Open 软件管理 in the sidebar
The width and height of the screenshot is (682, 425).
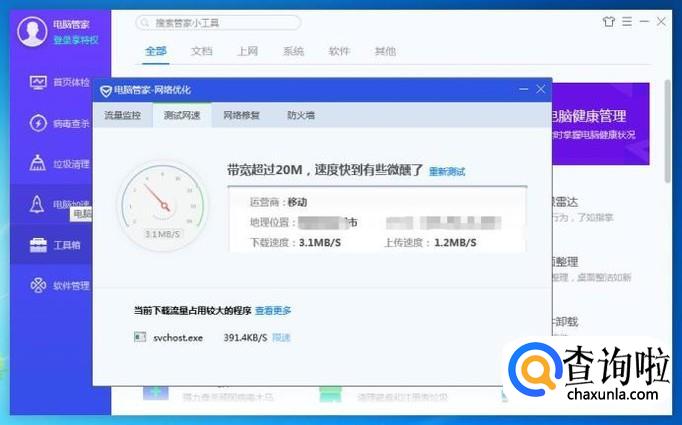[x=60, y=285]
